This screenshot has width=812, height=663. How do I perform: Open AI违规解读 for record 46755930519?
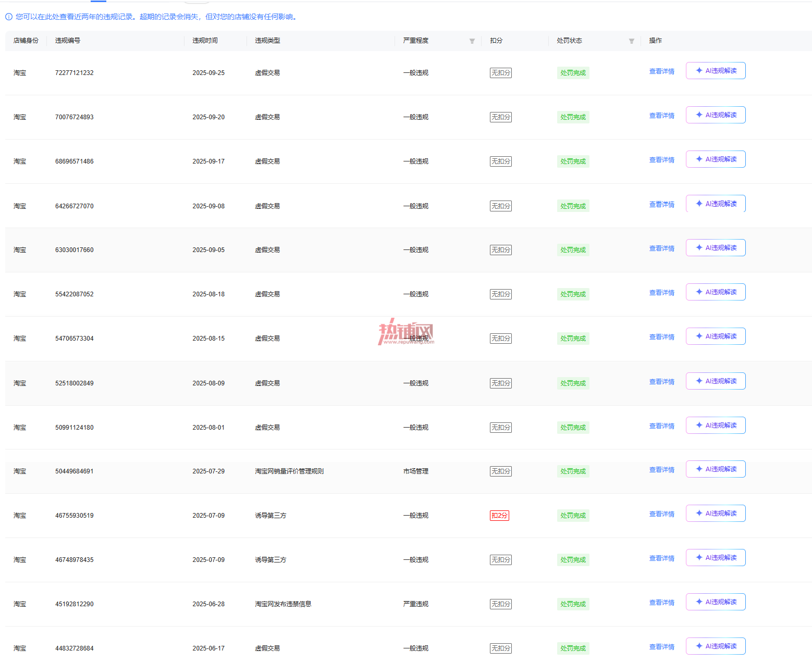pyautogui.click(x=716, y=514)
